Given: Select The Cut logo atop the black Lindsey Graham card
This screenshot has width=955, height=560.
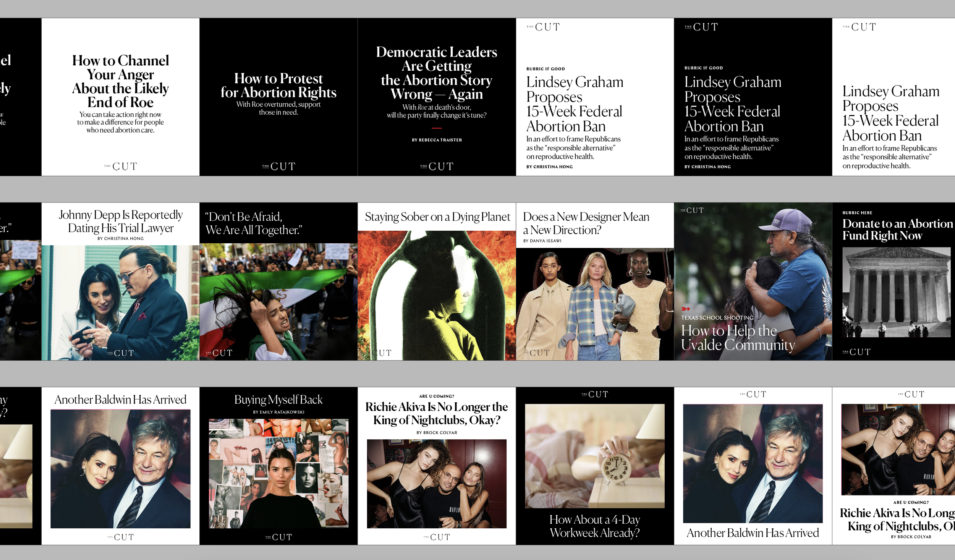Looking at the screenshot, I should coord(701,27).
